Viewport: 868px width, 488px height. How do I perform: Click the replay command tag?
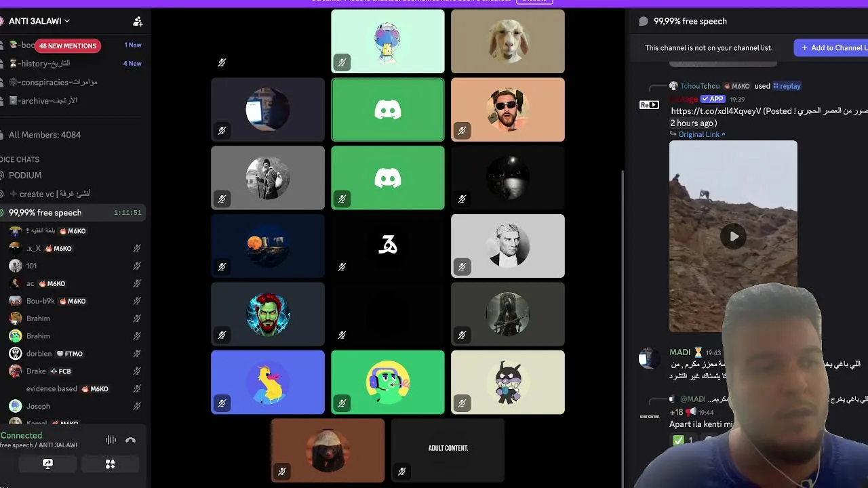[x=787, y=86]
